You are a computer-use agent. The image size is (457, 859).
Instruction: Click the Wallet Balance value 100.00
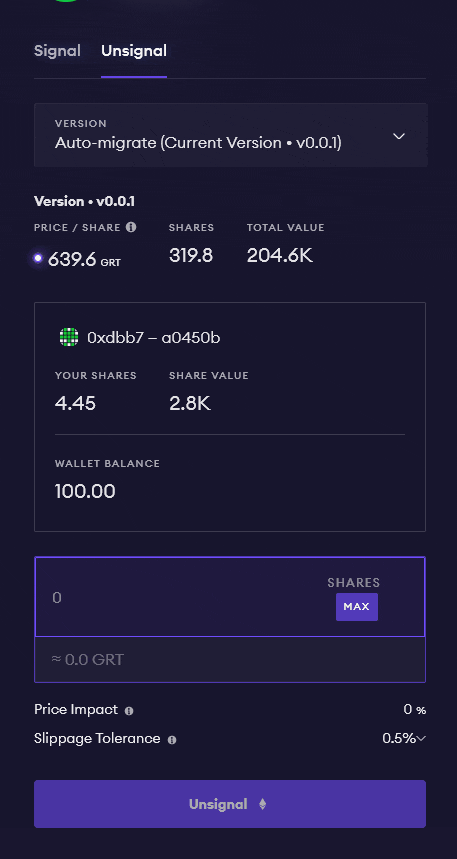[x=85, y=491]
